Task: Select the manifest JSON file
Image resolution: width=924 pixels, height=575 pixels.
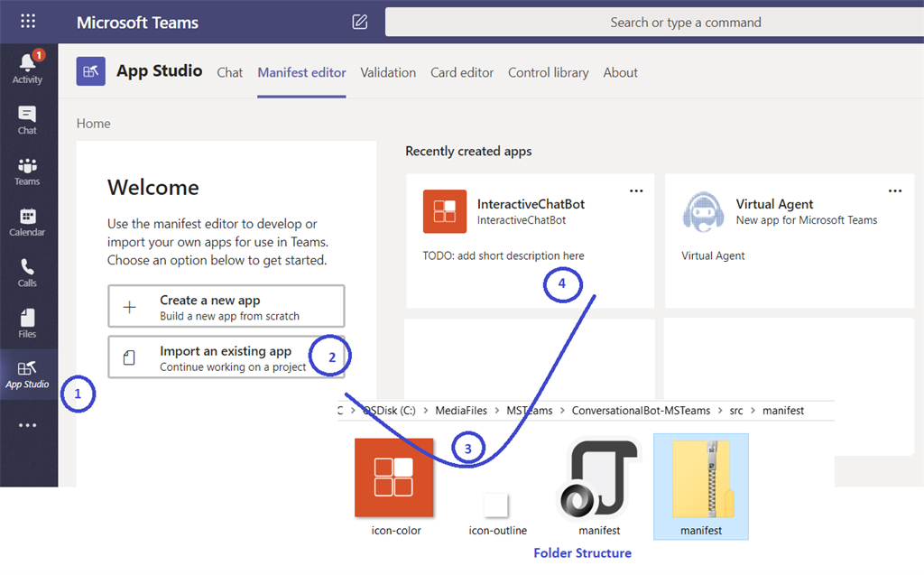Action: pyautogui.click(x=599, y=487)
